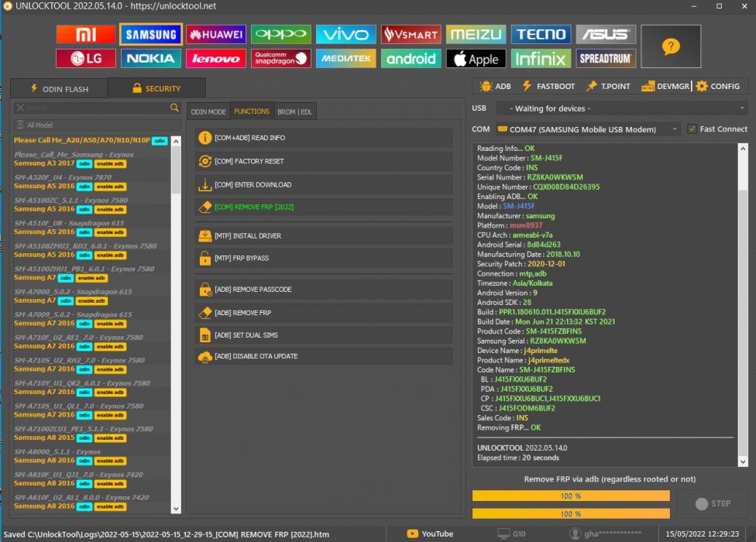Run [ADB] DISABLE OTA UPDATE
Image resolution: width=756 pixels, height=542 pixels.
pos(324,356)
